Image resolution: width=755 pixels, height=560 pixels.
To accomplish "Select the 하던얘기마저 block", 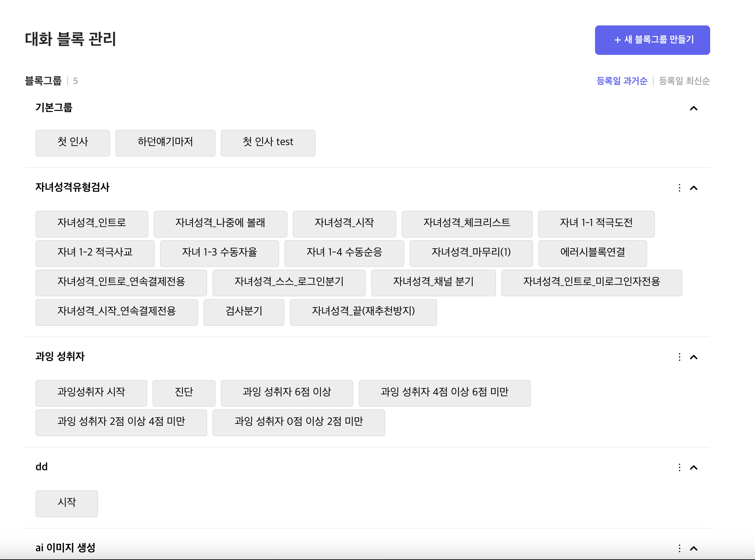I will click(165, 143).
